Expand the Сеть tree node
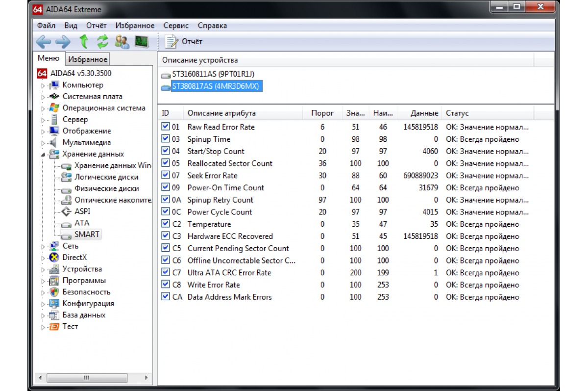 tap(43, 246)
